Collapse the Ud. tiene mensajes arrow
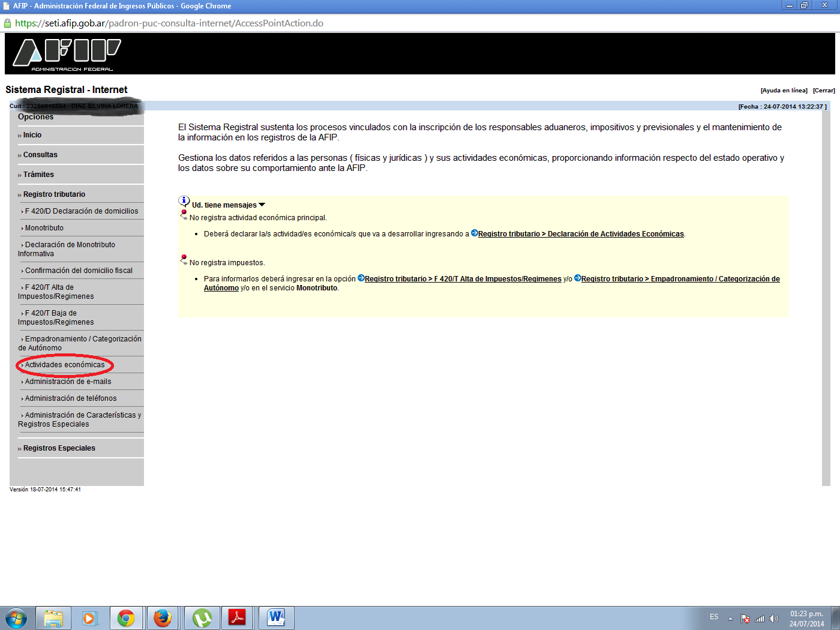Viewport: 840px width, 630px height. pos(262,205)
